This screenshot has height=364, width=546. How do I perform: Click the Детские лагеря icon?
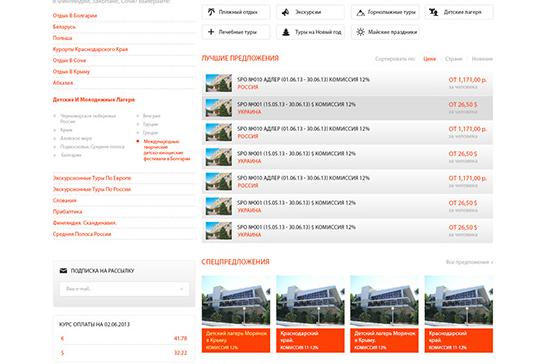pyautogui.click(x=434, y=12)
